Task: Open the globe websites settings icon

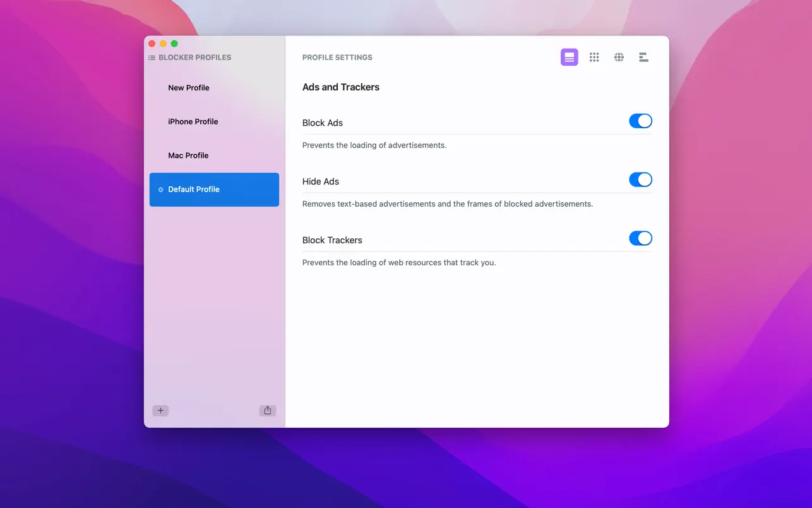Action: [x=619, y=57]
